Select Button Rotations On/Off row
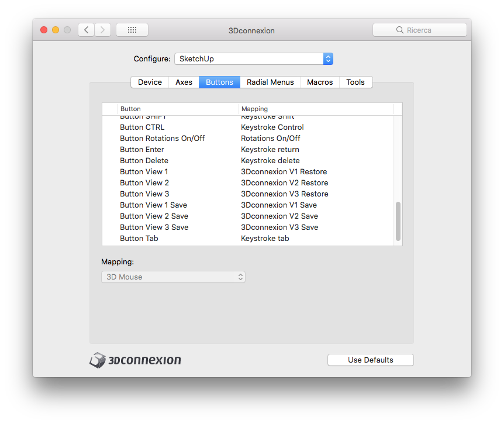This screenshot has width=504, height=424. tap(248, 139)
